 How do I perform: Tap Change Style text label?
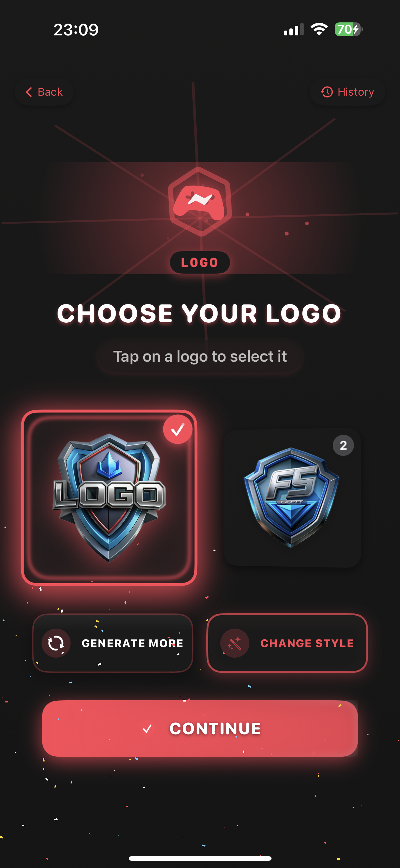click(307, 643)
